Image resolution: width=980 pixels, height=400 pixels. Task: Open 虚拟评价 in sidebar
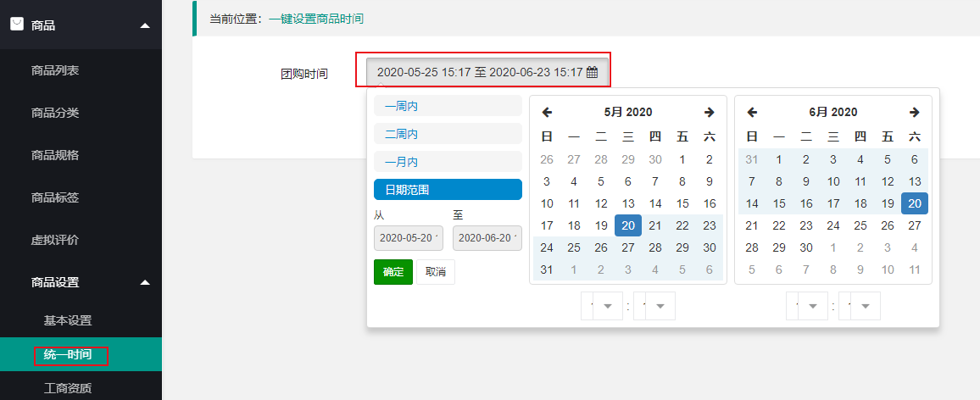tap(55, 240)
